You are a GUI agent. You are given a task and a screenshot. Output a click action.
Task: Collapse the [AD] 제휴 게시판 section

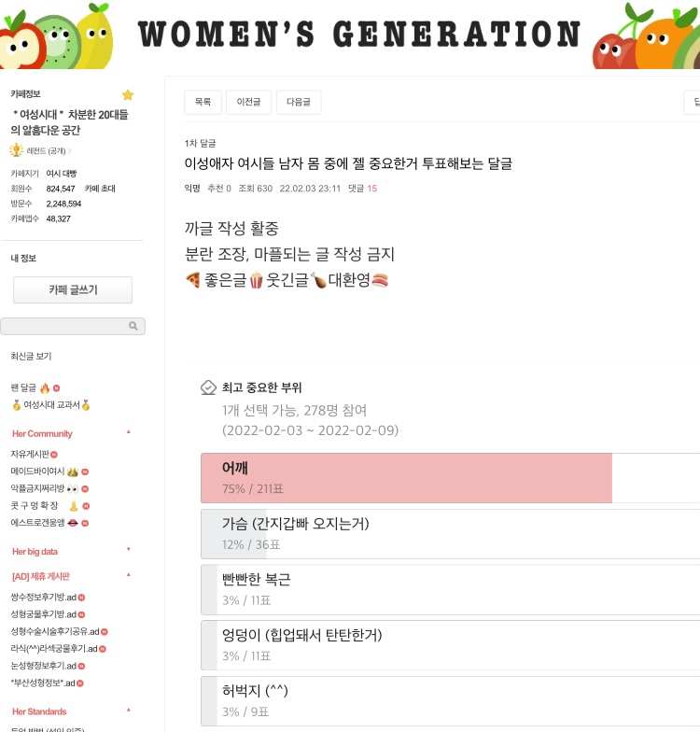[129, 575]
